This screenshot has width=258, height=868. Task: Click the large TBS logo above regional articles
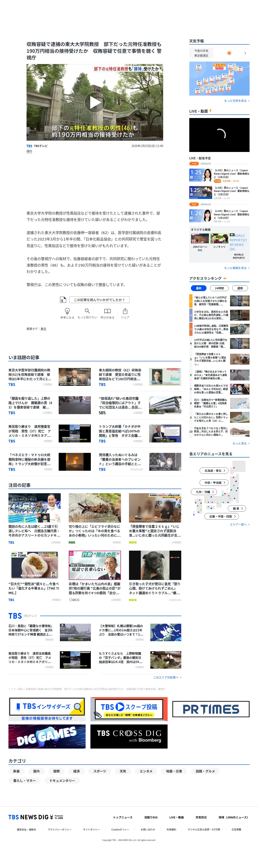point(15,616)
